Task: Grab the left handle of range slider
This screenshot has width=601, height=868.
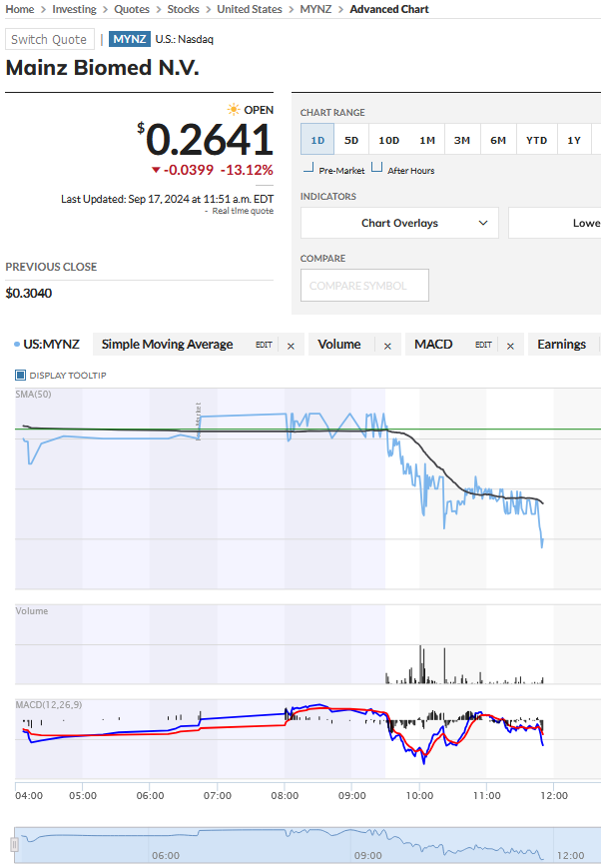Action: point(14,845)
